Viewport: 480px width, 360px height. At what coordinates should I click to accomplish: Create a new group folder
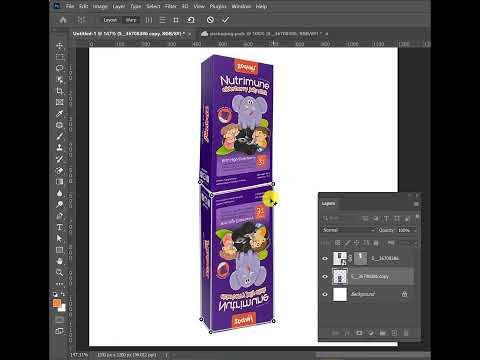[382, 333]
